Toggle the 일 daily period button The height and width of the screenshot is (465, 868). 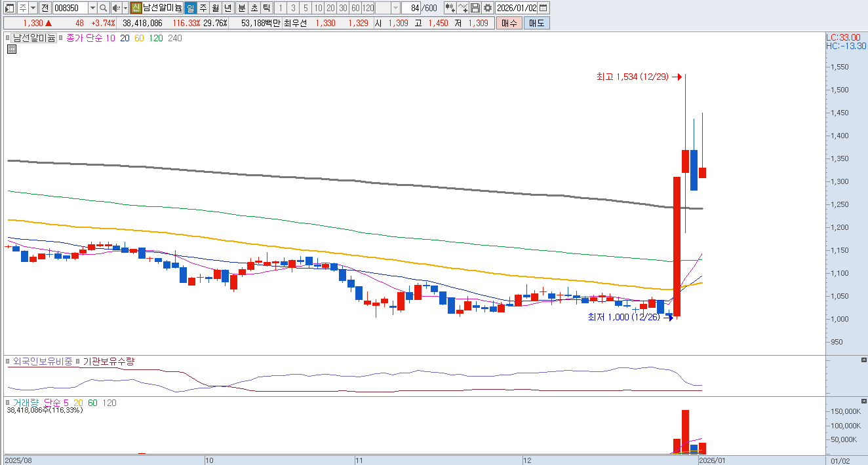click(x=190, y=8)
